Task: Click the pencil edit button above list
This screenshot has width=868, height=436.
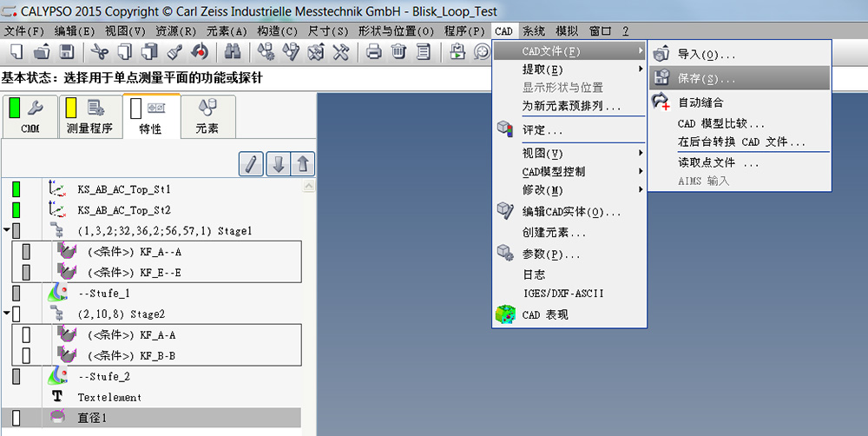Action: pos(251,164)
